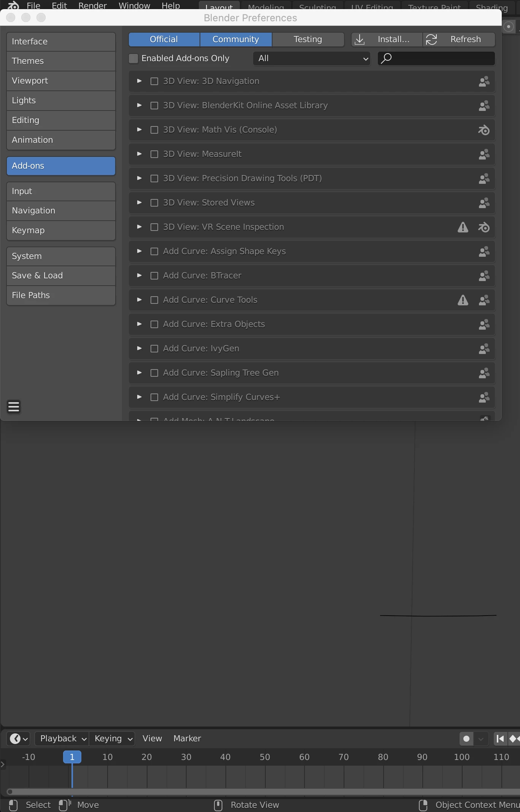
Task: Expand the Sapling Tree Gen add-on details
Action: (139, 373)
